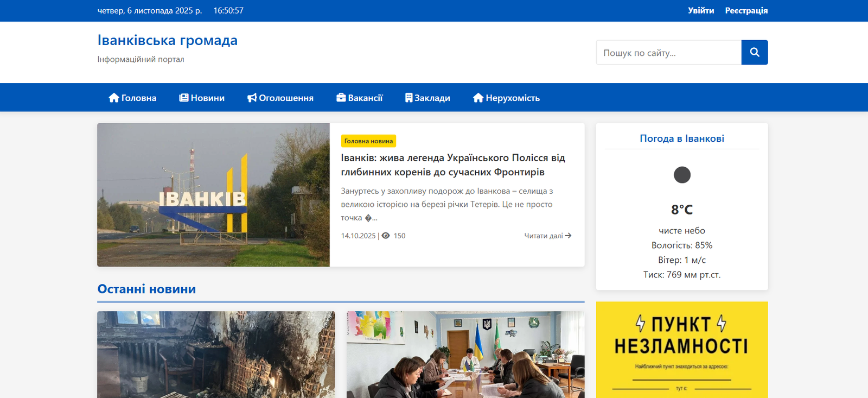The image size is (868, 398).
Task: Click the Пункт Незламності yellow banner
Action: click(682, 350)
